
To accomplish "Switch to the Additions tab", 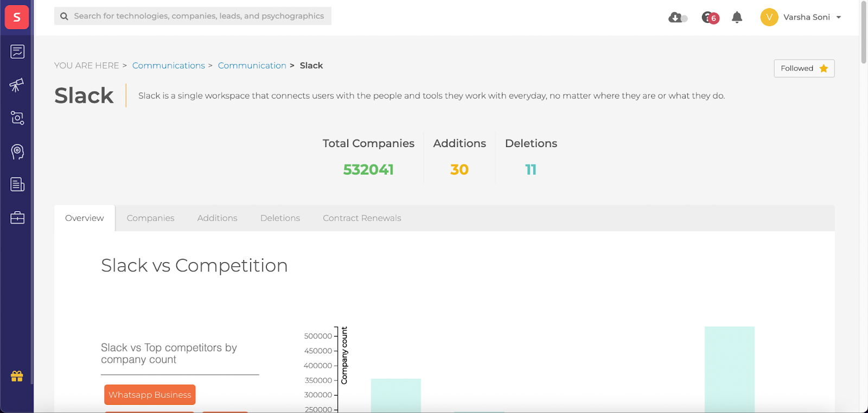I will pyautogui.click(x=218, y=218).
